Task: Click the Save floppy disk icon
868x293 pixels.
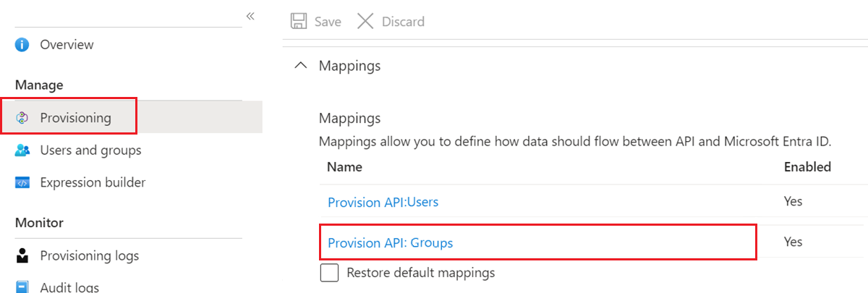Action: [x=298, y=22]
